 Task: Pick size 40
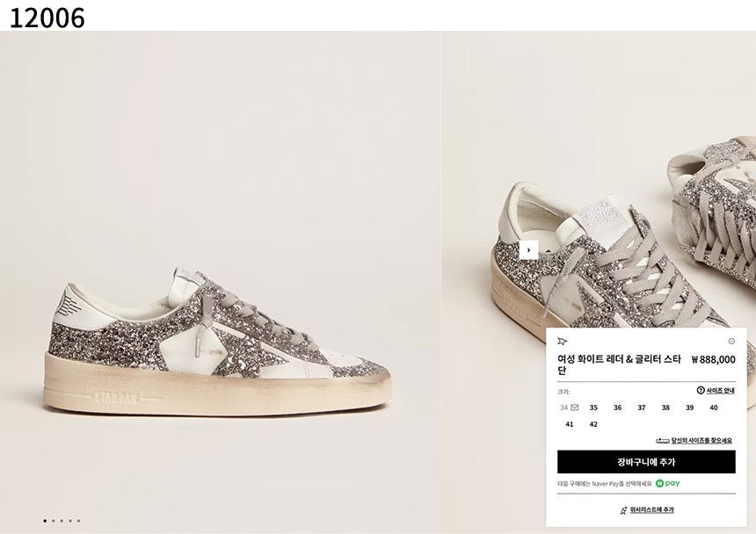coord(714,408)
